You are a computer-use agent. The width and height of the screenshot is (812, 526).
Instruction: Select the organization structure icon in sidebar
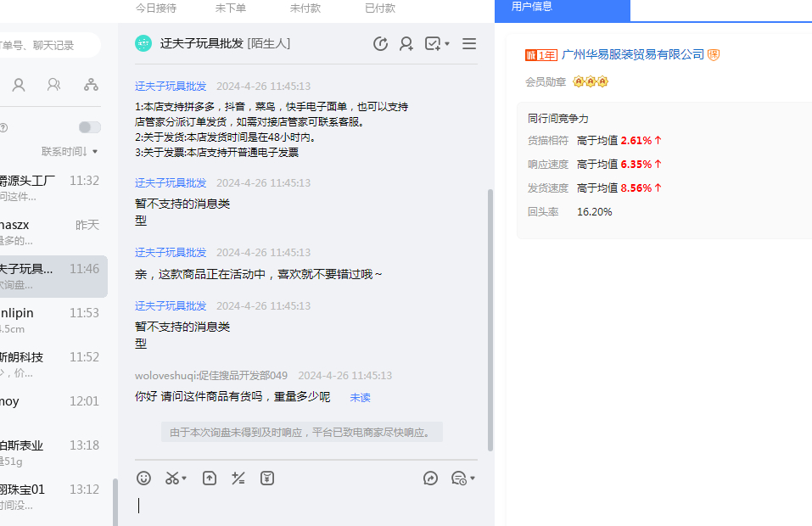(x=91, y=85)
